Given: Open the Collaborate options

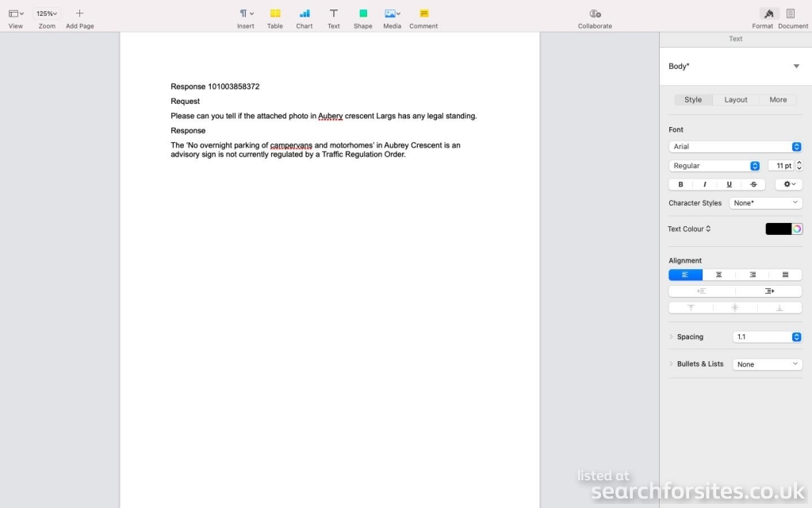Looking at the screenshot, I should [595, 17].
